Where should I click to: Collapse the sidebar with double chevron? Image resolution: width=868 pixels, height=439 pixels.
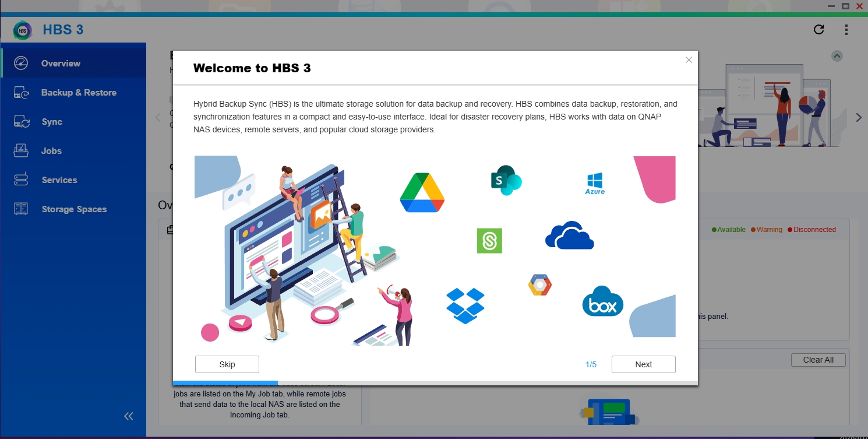(129, 416)
